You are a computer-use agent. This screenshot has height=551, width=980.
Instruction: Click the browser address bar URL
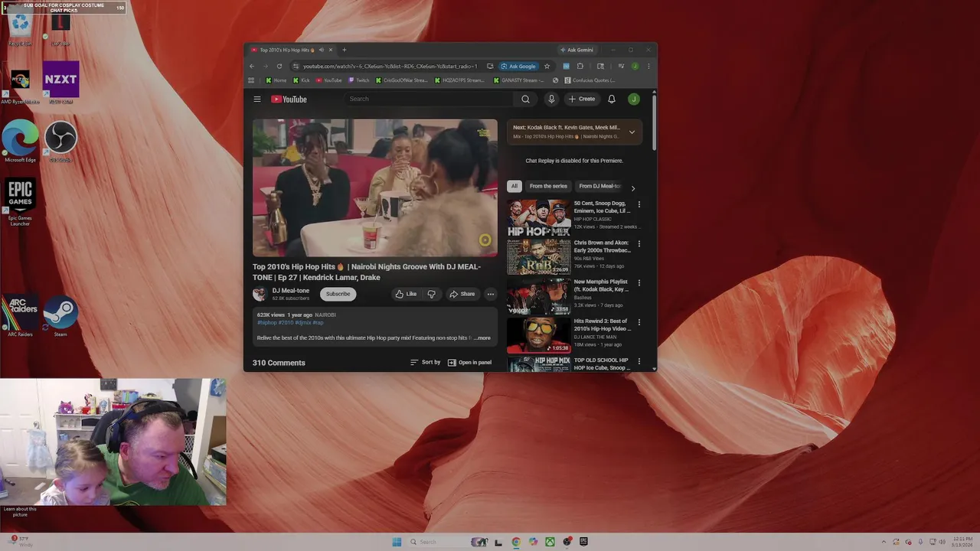(x=390, y=66)
